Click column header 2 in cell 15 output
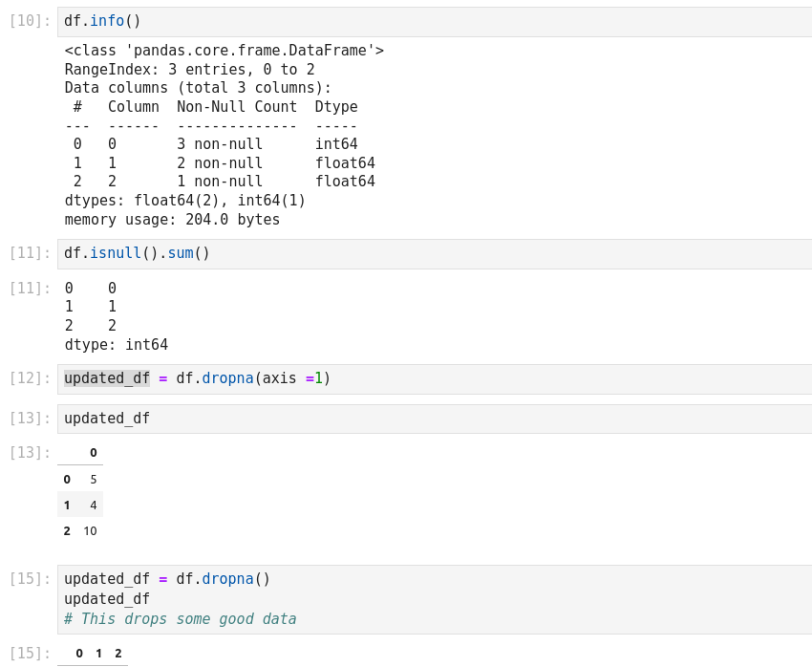 tap(118, 654)
